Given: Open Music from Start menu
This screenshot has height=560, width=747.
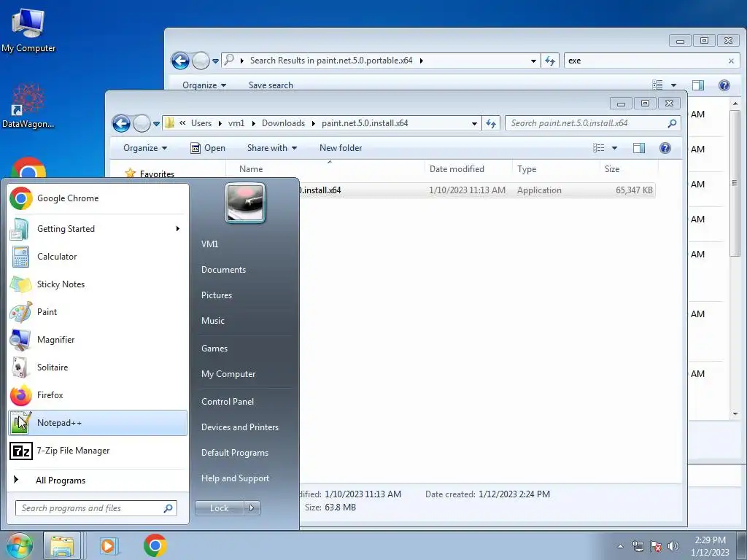Looking at the screenshot, I should click(212, 321).
